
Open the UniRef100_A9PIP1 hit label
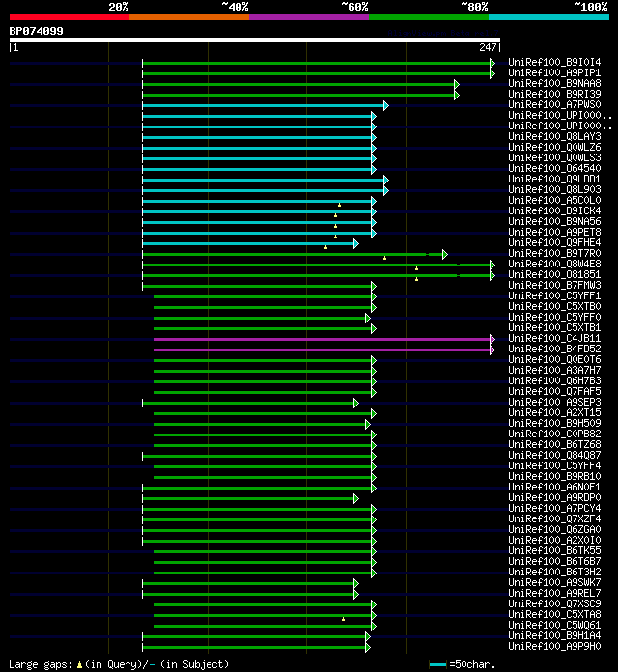point(554,72)
